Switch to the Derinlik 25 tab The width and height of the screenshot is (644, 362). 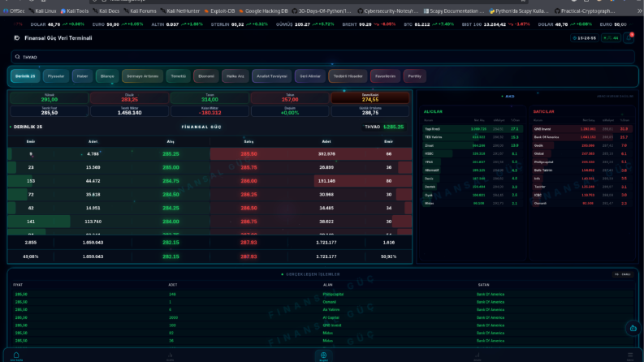[25, 76]
